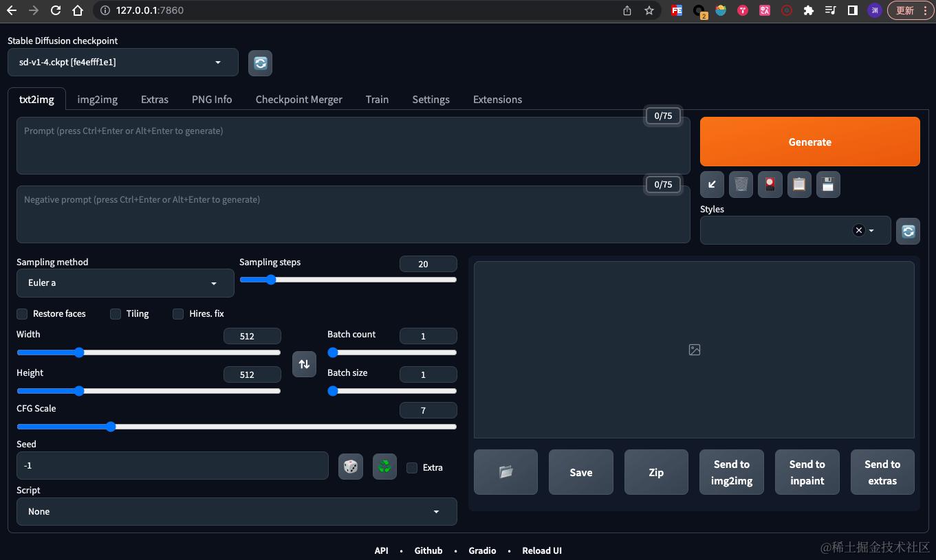Click the Reload UI footer link
This screenshot has height=560, width=936.
click(542, 550)
